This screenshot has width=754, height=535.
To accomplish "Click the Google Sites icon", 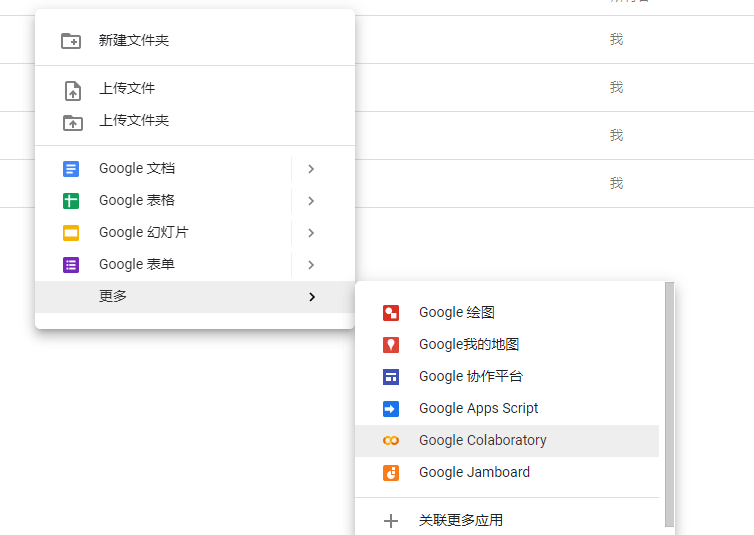I will click(x=391, y=377).
